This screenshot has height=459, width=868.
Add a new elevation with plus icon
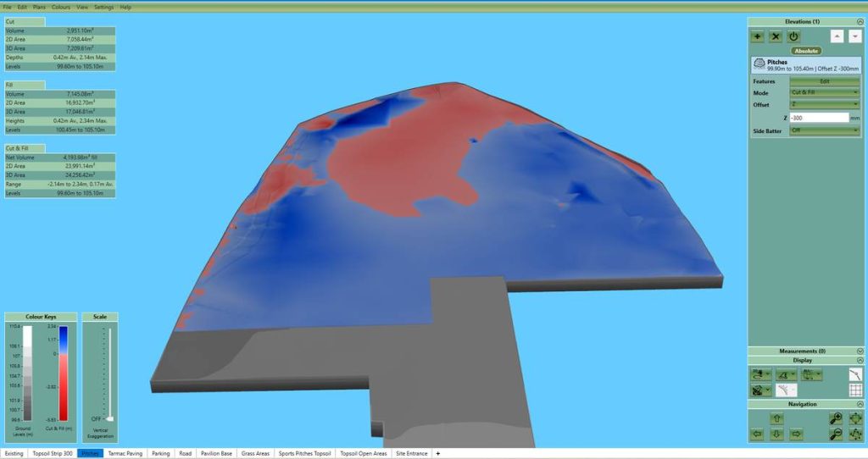pyautogui.click(x=757, y=36)
